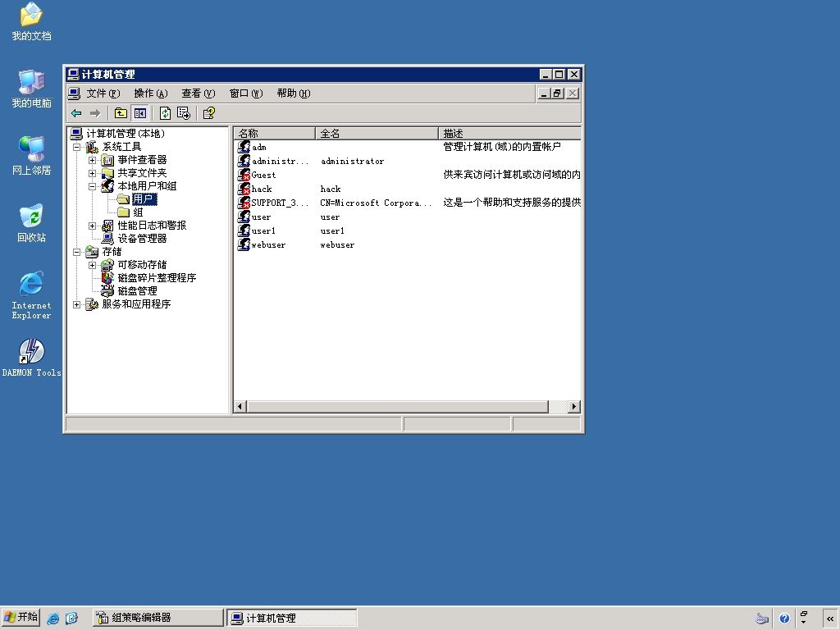The image size is (840, 630).
Task: Click the full name 'administrator' cell
Action: [x=352, y=161]
